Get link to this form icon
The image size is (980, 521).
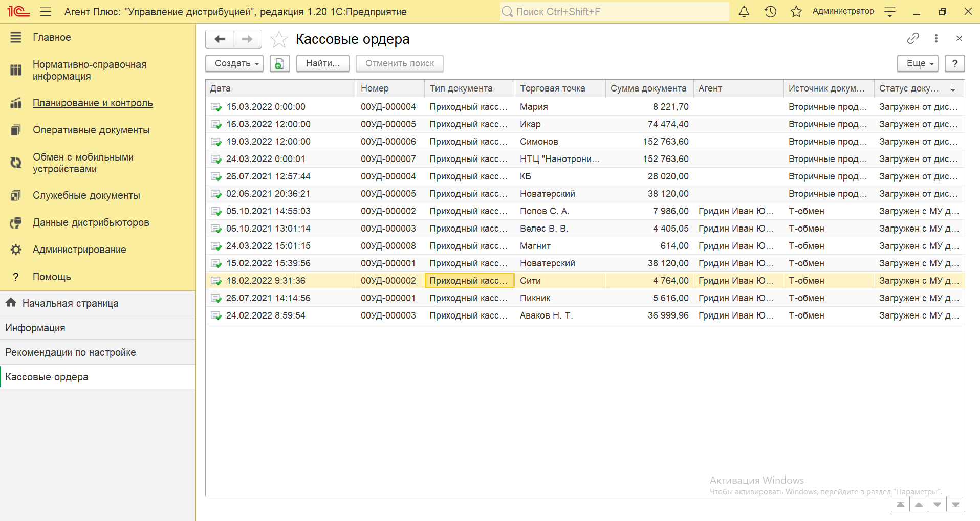913,38
